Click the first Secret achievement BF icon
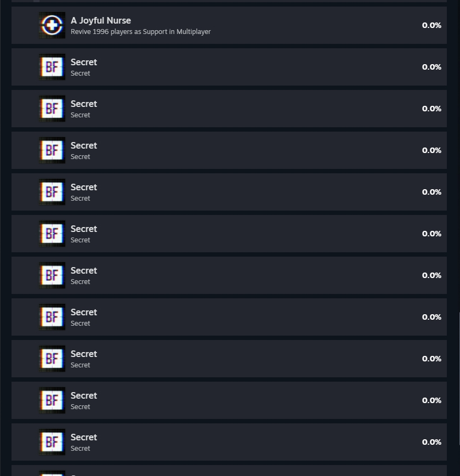 pyautogui.click(x=52, y=67)
